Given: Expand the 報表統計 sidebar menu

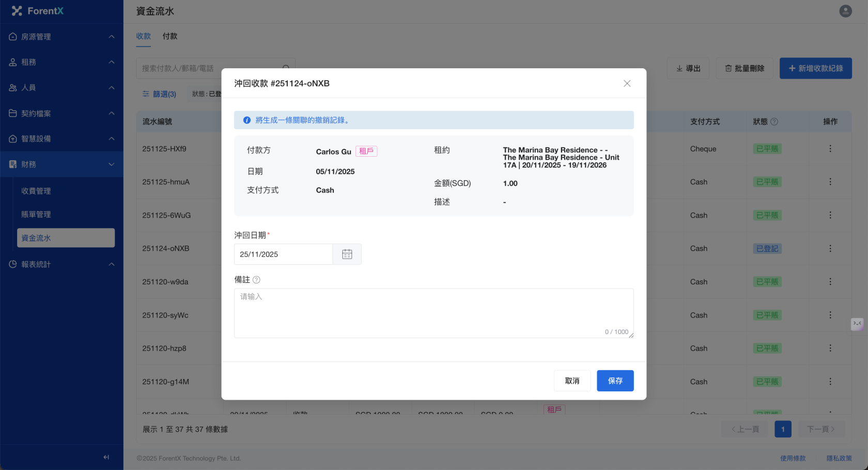Looking at the screenshot, I should click(61, 264).
